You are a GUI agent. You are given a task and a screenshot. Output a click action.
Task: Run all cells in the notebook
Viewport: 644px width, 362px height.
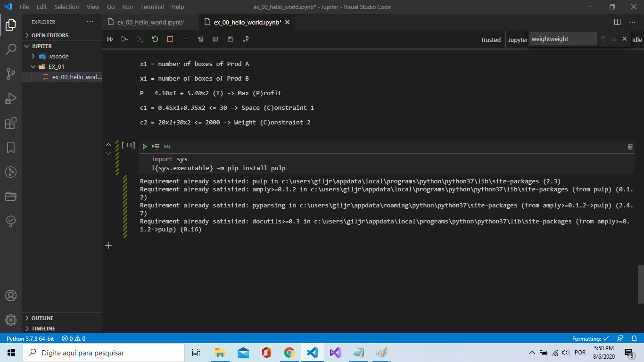coord(110,39)
